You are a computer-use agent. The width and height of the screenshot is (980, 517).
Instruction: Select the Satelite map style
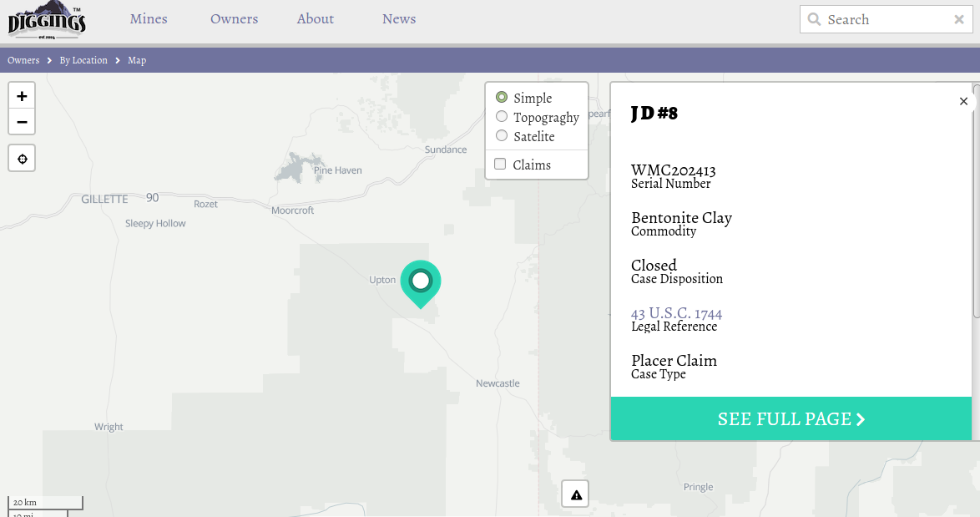[x=501, y=135]
